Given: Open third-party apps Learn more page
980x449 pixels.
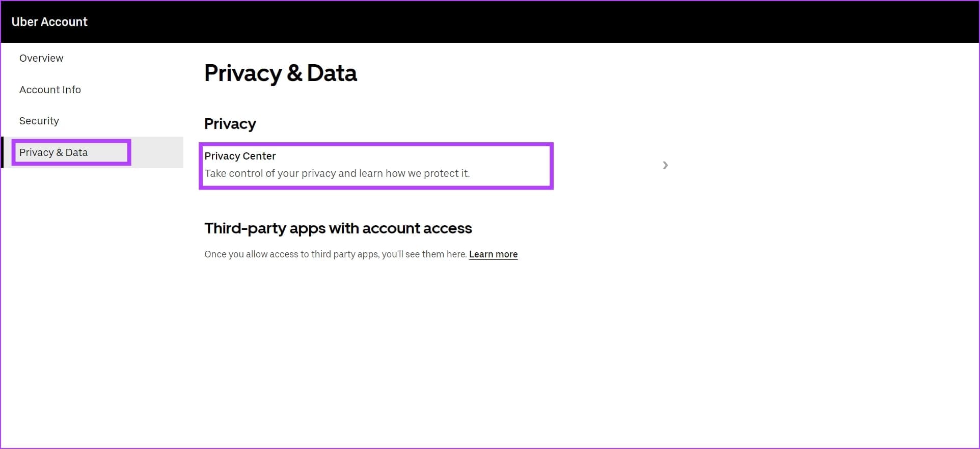Looking at the screenshot, I should [493, 254].
